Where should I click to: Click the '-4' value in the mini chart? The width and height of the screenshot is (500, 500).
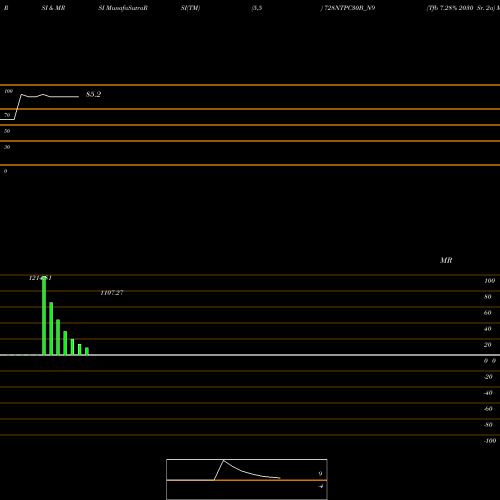320,486
